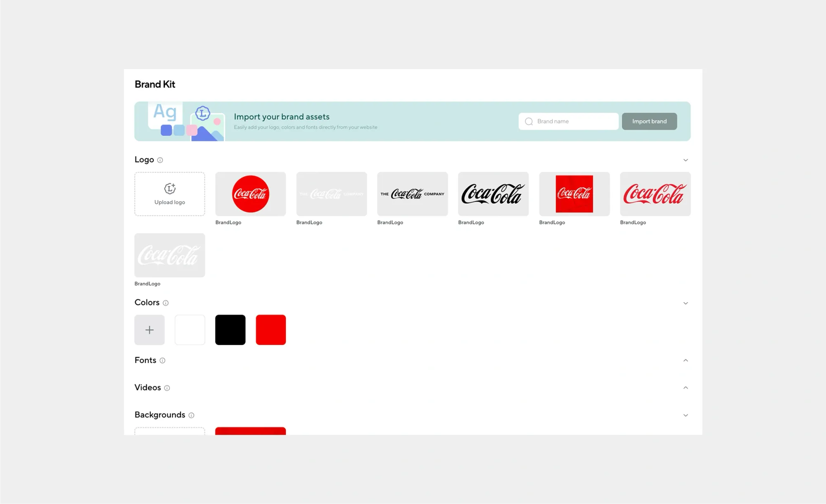This screenshot has width=826, height=504.
Task: Click the plus icon to add color
Action: [150, 330]
